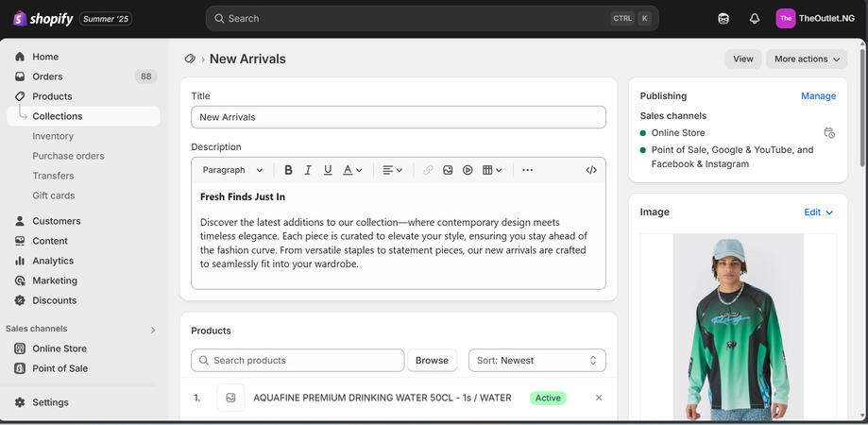Expand the Sales channels chevron
Screen dimensions: 868x425
tap(153, 331)
